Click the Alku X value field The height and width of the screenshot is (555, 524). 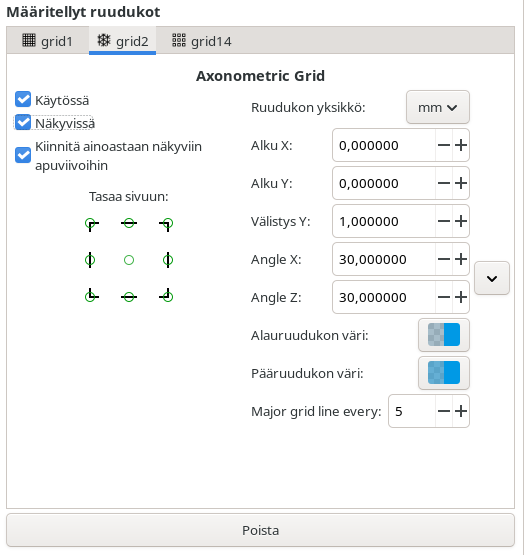[x=384, y=145]
